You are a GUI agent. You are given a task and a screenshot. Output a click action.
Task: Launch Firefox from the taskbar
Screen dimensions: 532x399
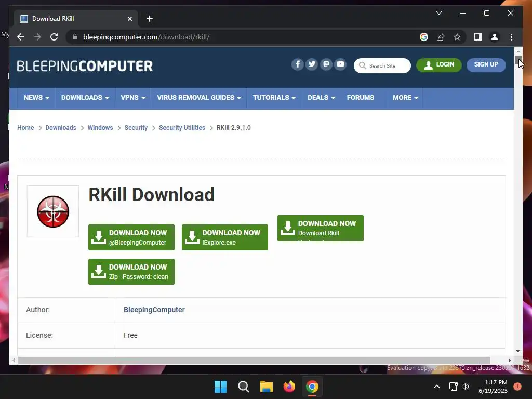tap(289, 387)
